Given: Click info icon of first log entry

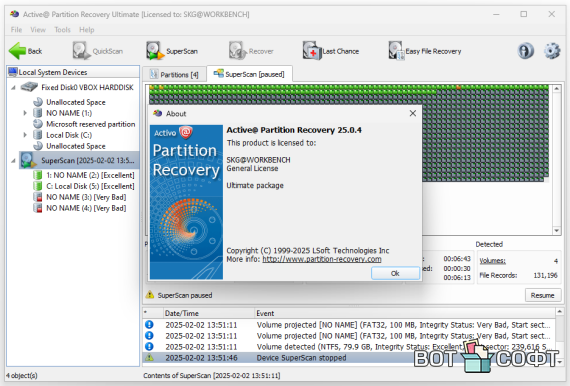Looking at the screenshot, I should pos(149,325).
